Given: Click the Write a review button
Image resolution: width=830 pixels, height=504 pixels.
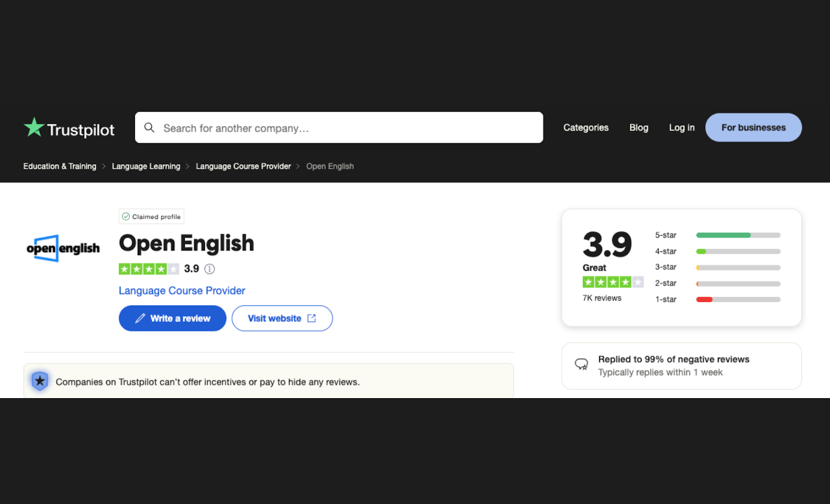Looking at the screenshot, I should pos(172,318).
